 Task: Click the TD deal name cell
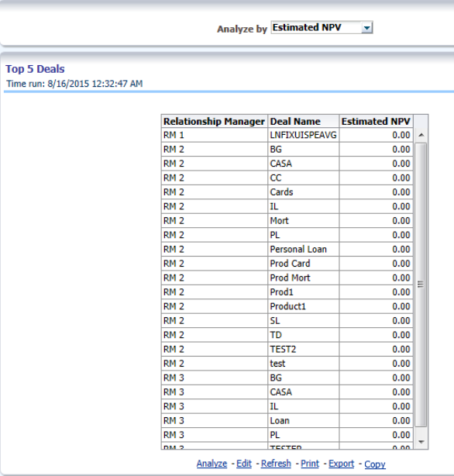pyautogui.click(x=303, y=335)
